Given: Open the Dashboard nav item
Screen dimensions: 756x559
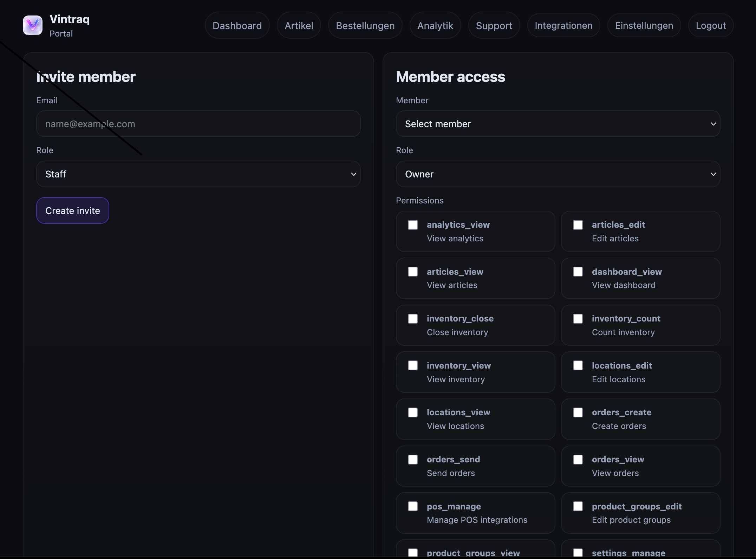Looking at the screenshot, I should pos(237,26).
